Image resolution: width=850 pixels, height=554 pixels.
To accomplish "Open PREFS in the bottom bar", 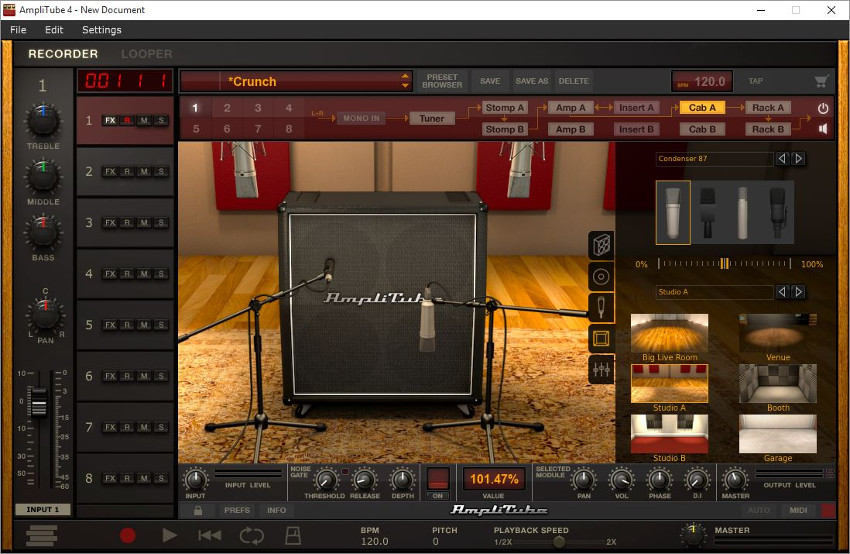I will (237, 511).
